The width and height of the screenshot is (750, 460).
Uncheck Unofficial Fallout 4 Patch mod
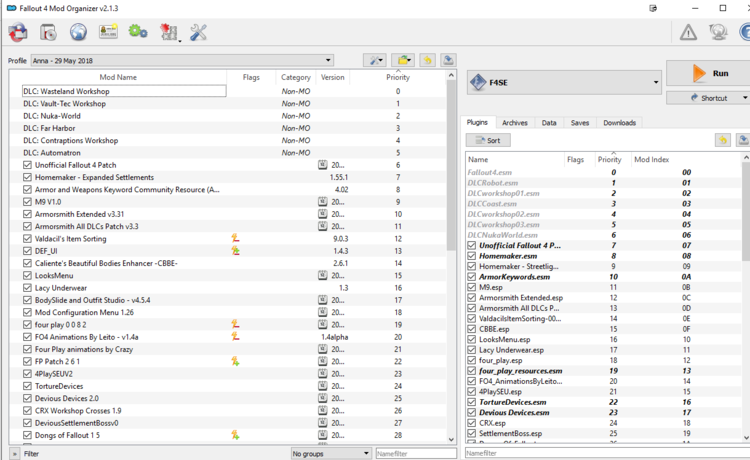tap(27, 164)
